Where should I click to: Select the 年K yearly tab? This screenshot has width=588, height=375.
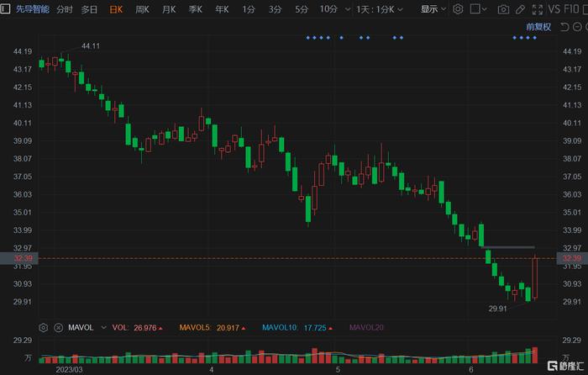pos(222,9)
